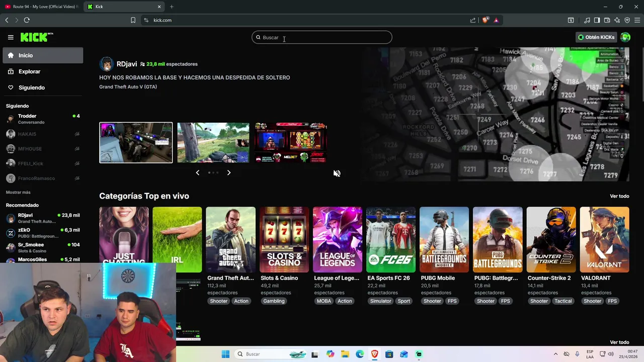The height and width of the screenshot is (362, 644).
Task: Open a new browser tab
Action: point(172,7)
